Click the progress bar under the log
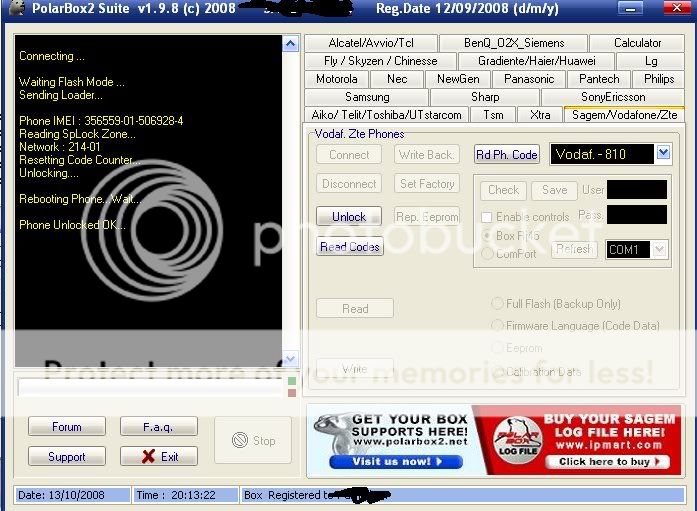Viewport: 697px width, 511px height. click(150, 387)
